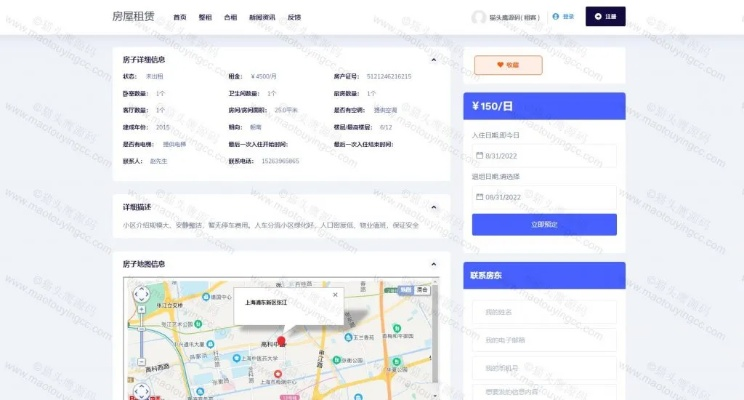Open the 整租 nav menu item
Viewport: 744px width, 400px height.
(205, 17)
